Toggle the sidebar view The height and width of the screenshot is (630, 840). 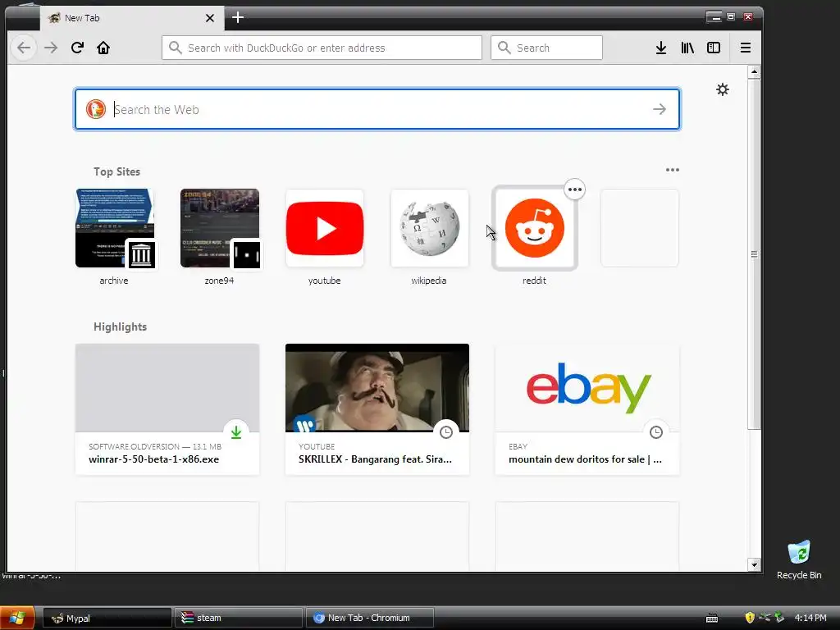(714, 48)
